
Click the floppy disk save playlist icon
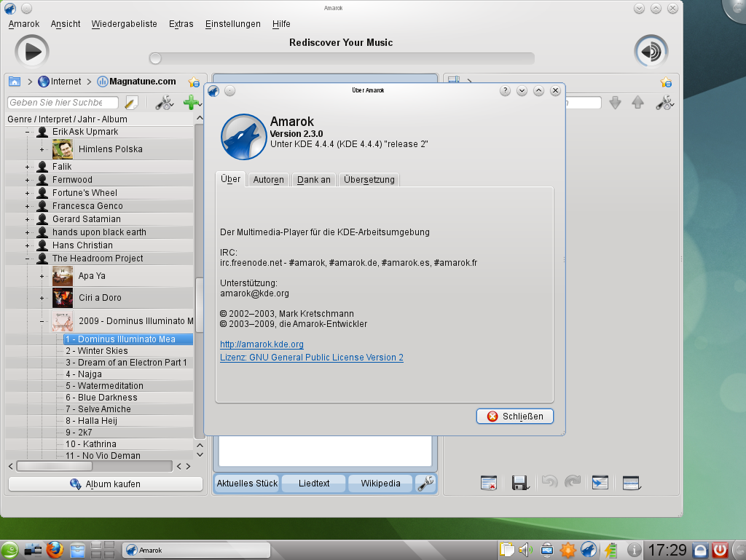coord(519,483)
